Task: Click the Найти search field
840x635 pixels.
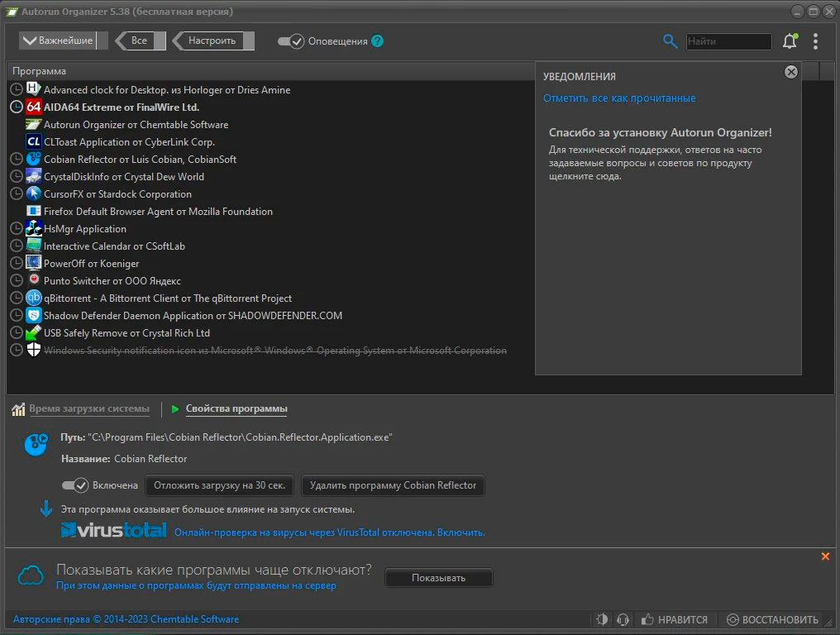Action: (x=728, y=41)
